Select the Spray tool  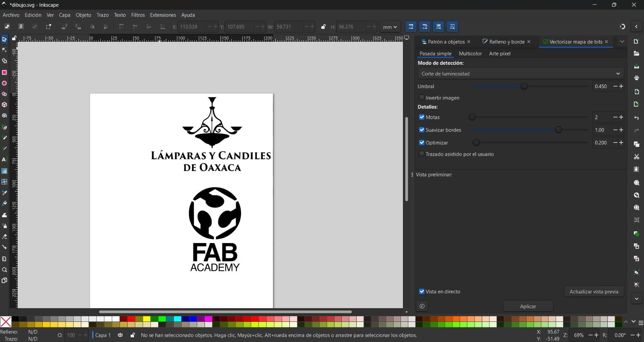tap(4, 226)
